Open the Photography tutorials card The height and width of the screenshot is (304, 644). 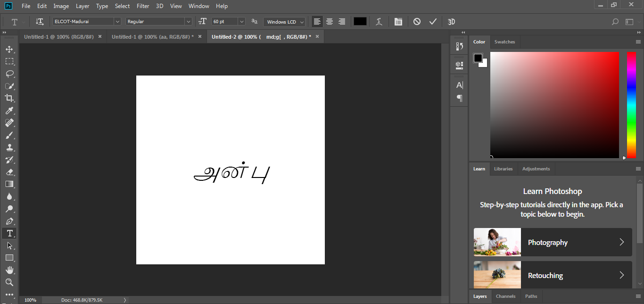click(x=553, y=242)
